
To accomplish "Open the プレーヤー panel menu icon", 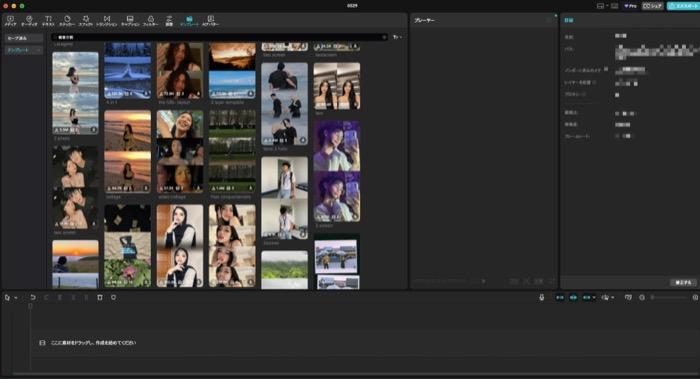I will (550, 21).
